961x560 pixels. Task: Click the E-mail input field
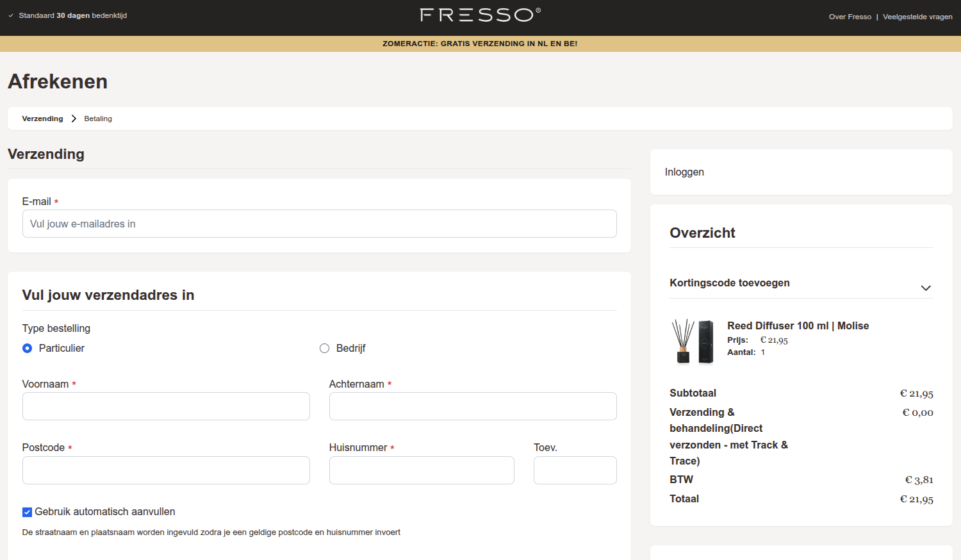pos(319,224)
